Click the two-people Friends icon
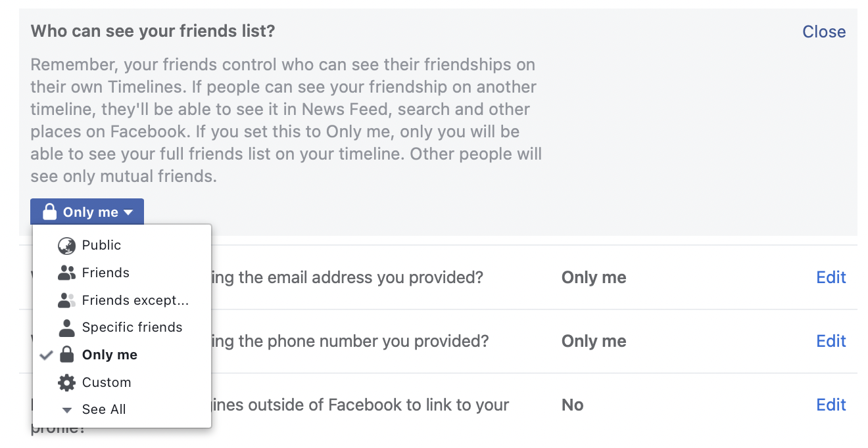Viewport: 868px width, 448px height. click(66, 273)
